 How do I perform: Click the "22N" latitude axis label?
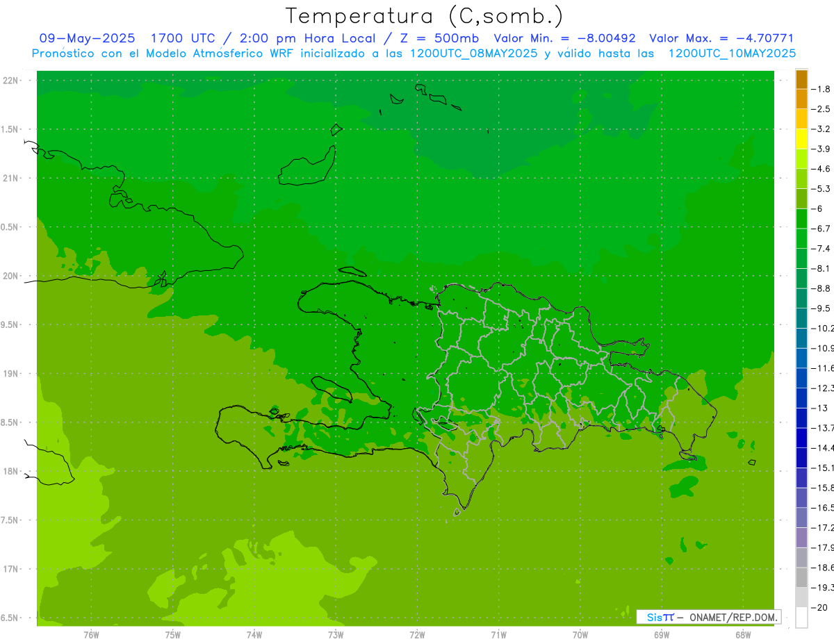(10, 81)
